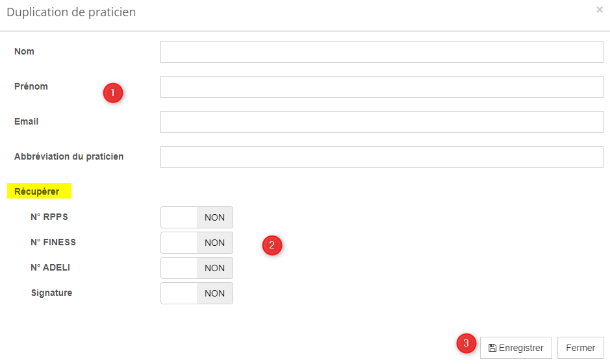Turn on the Signature toggle

pyautogui.click(x=196, y=293)
